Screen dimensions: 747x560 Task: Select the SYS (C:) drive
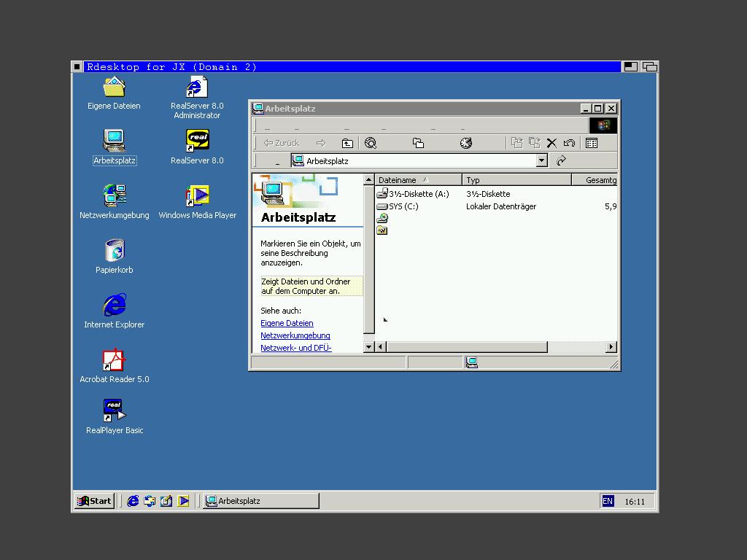tap(403, 206)
